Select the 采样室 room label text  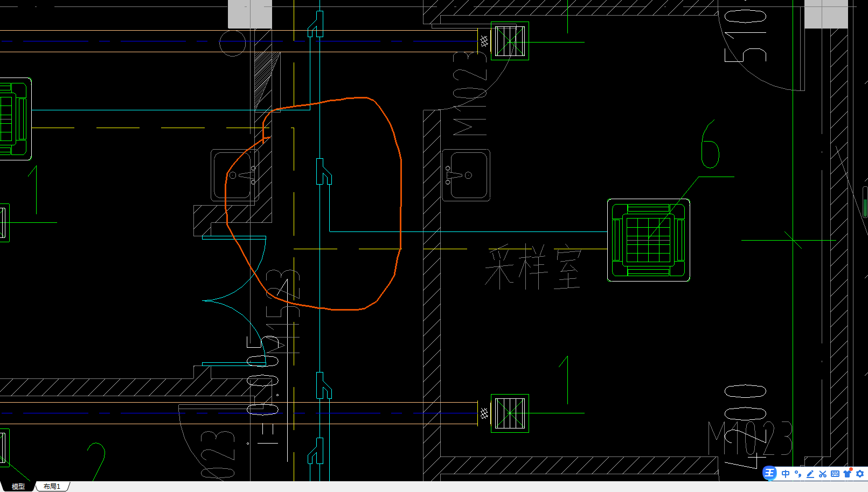(533, 266)
